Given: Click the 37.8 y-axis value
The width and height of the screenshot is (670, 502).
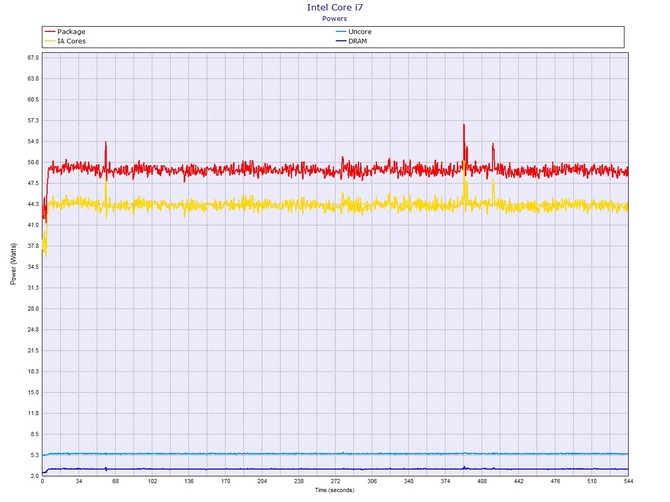Looking at the screenshot, I should [33, 246].
